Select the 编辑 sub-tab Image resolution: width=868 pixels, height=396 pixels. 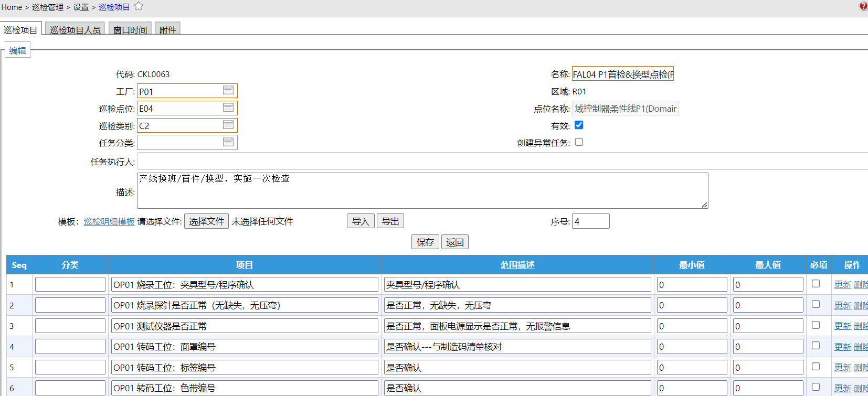click(17, 50)
